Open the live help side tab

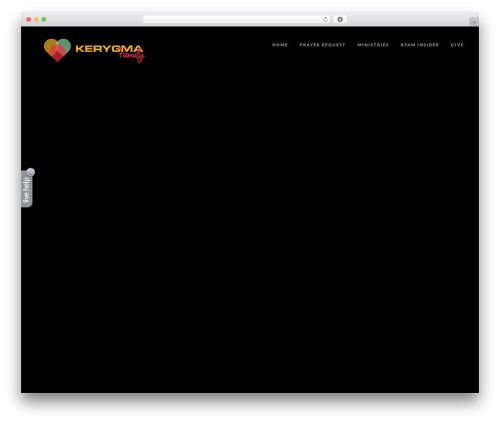27,188
